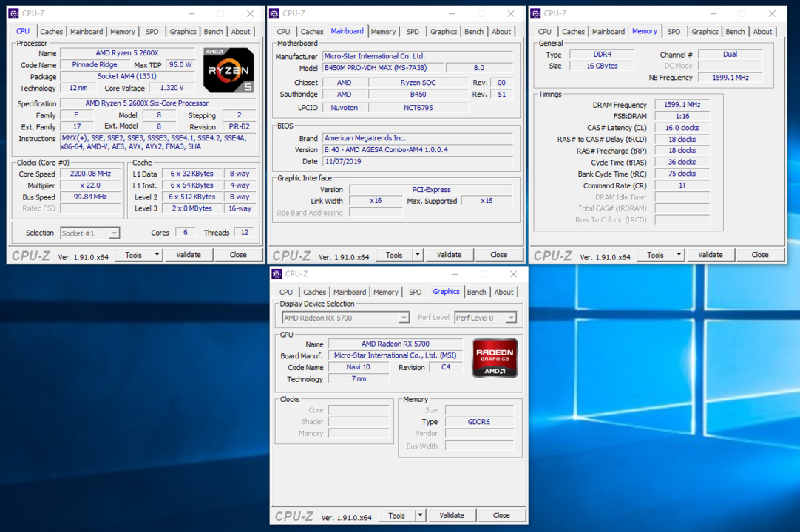Click Validate in the Mainboard window
The height and width of the screenshot is (532, 800).
pos(449,255)
